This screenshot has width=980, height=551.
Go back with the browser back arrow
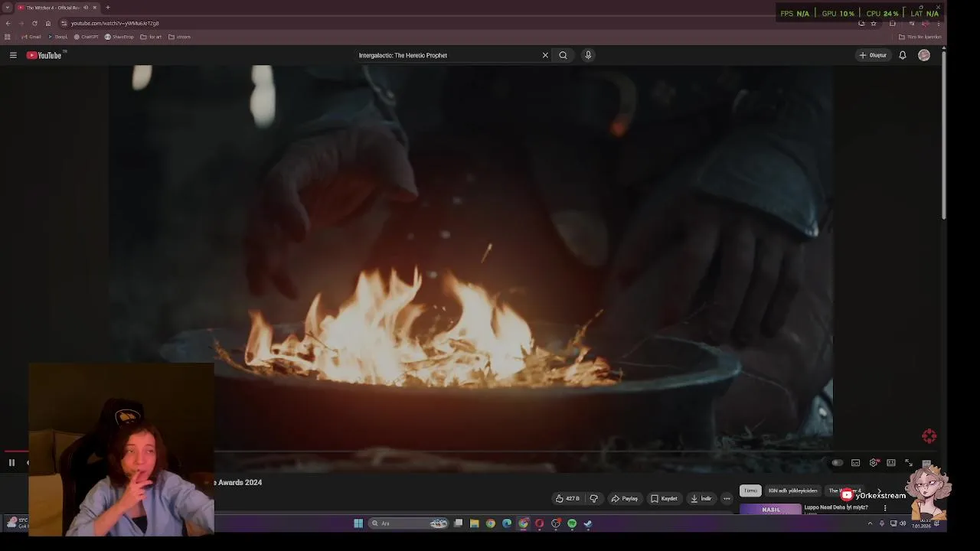pyautogui.click(x=8, y=23)
